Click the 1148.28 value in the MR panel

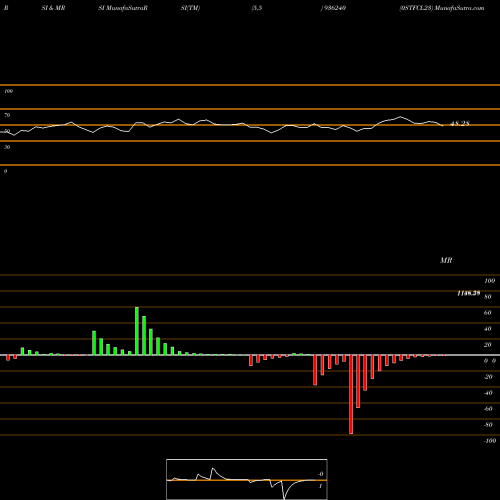pyautogui.click(x=468, y=293)
